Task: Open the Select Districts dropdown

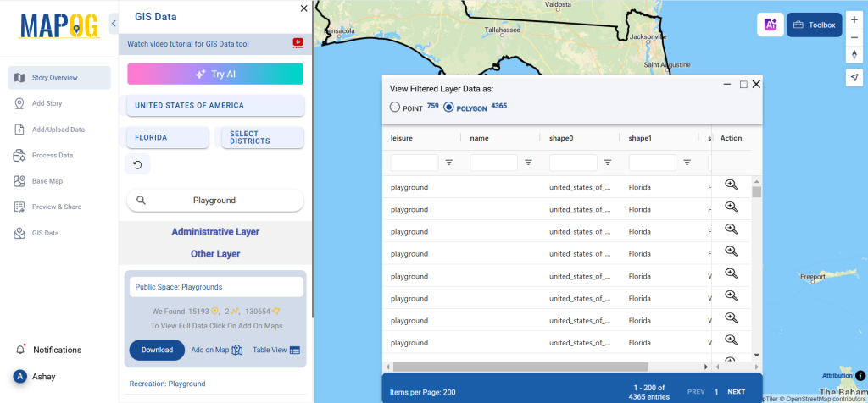Action: 262,137
